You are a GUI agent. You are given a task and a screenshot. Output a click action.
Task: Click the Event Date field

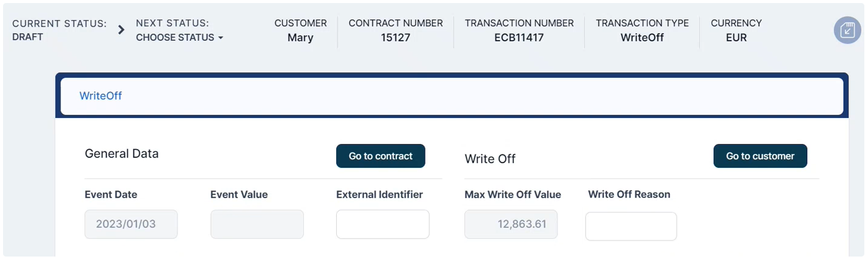(x=131, y=224)
